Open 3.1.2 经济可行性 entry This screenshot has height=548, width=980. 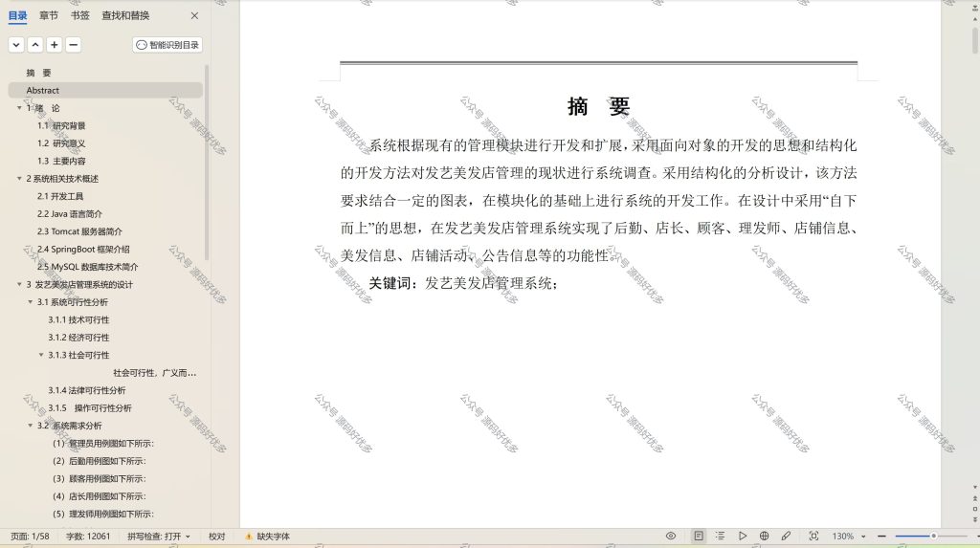point(78,338)
